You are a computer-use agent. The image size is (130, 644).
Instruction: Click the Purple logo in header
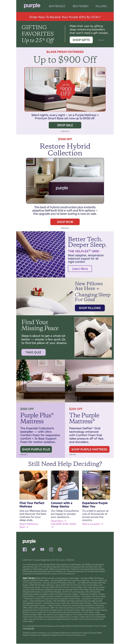[32, 6]
